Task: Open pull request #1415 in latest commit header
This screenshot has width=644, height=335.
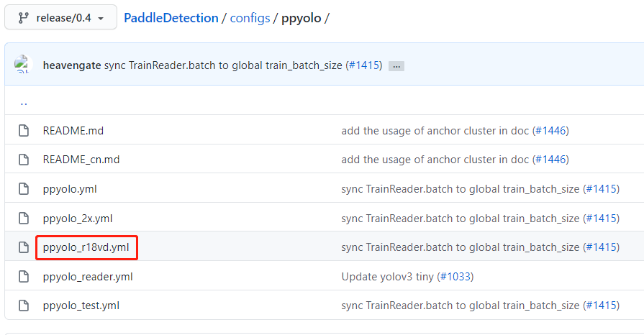Action: tap(364, 65)
